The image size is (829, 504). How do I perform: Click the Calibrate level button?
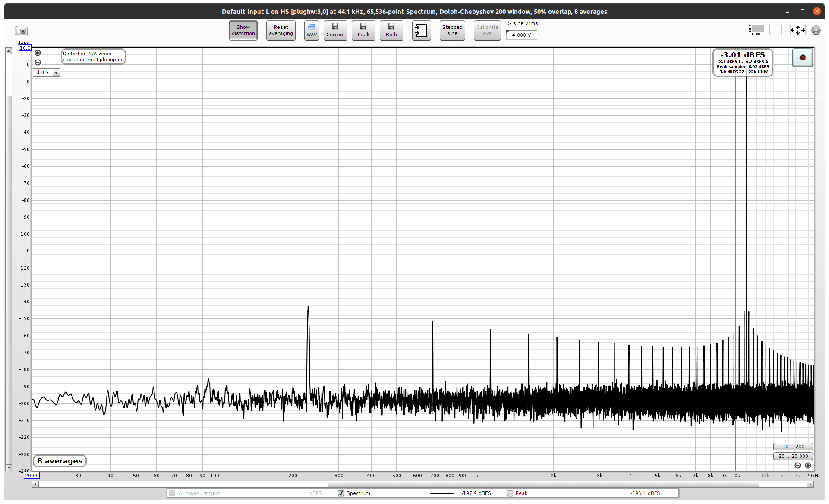(487, 30)
